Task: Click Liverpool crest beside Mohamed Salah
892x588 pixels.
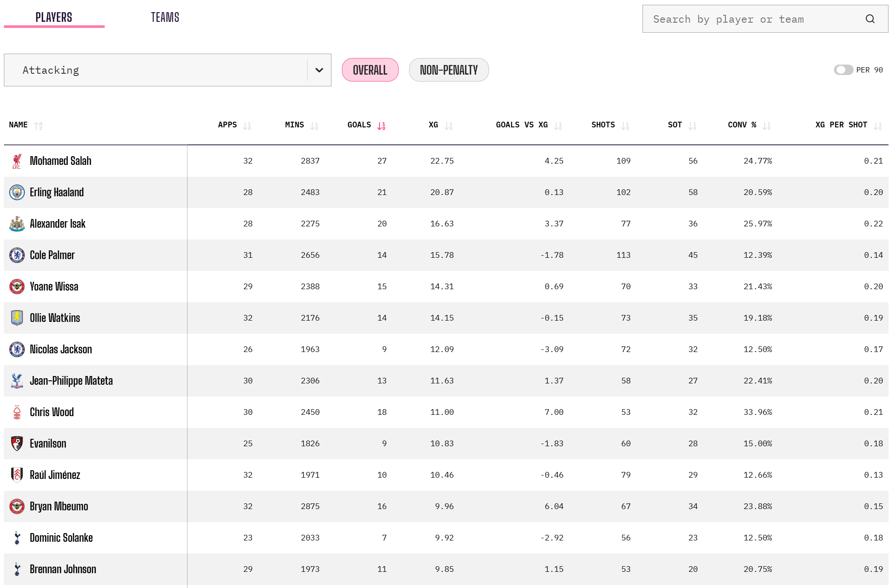Action: pyautogui.click(x=17, y=161)
